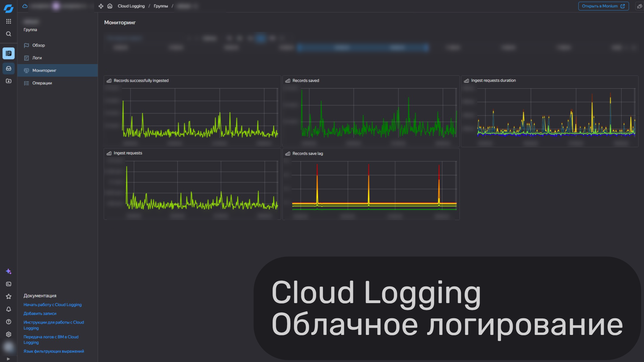Open the all-services grid icon
The image size is (644, 362).
[9, 21]
